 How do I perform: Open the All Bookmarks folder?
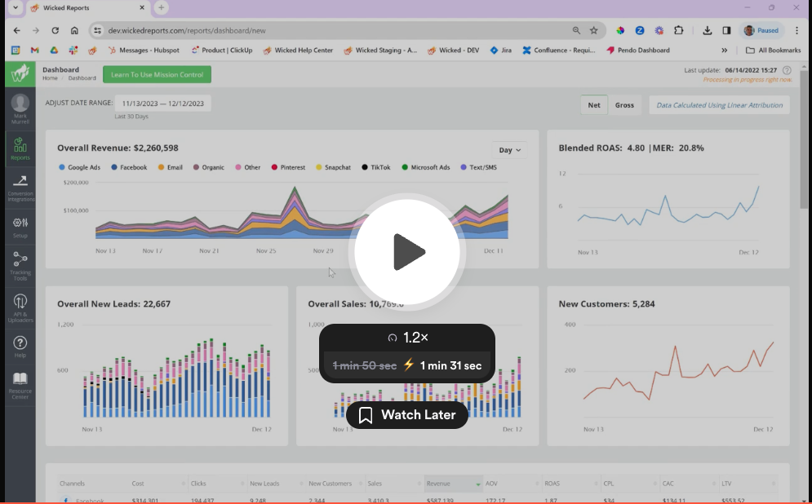773,51
